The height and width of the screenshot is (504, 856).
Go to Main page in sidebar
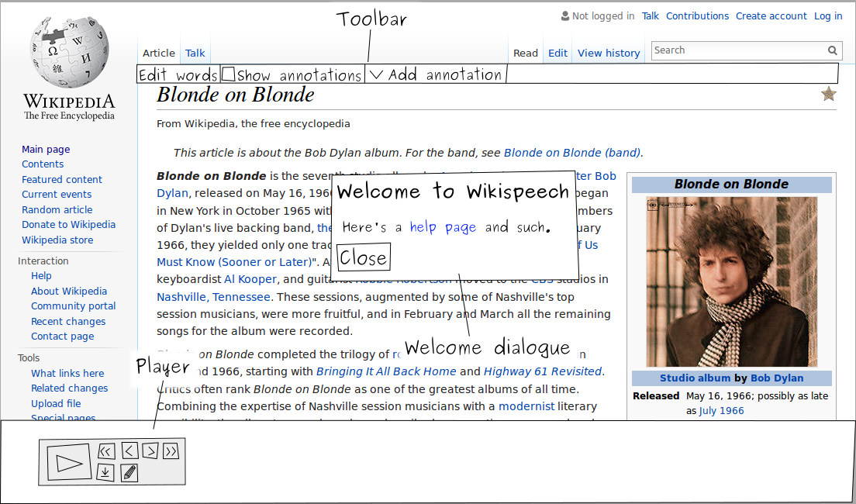46,149
